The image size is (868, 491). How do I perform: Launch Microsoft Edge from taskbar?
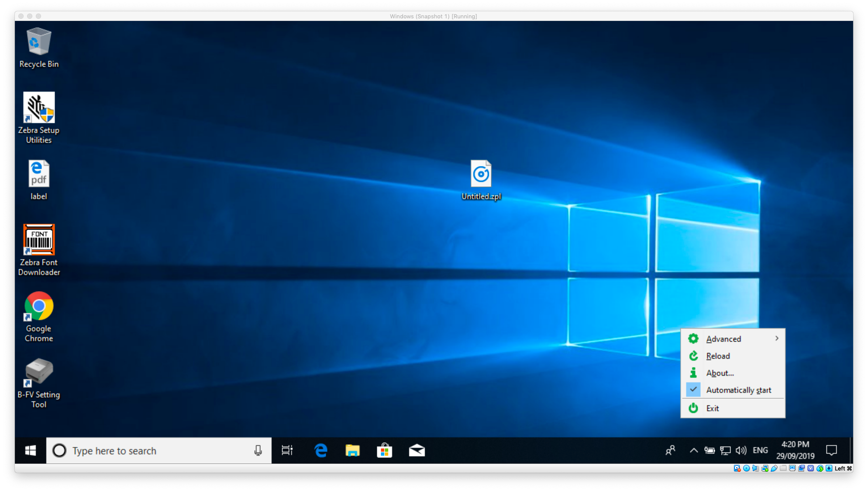pos(321,450)
